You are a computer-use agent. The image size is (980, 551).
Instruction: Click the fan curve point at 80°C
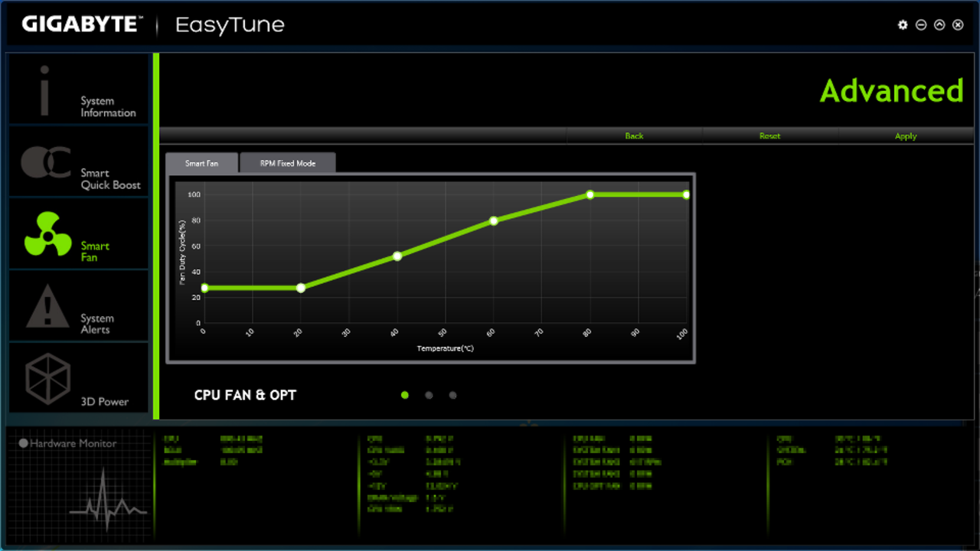(589, 194)
